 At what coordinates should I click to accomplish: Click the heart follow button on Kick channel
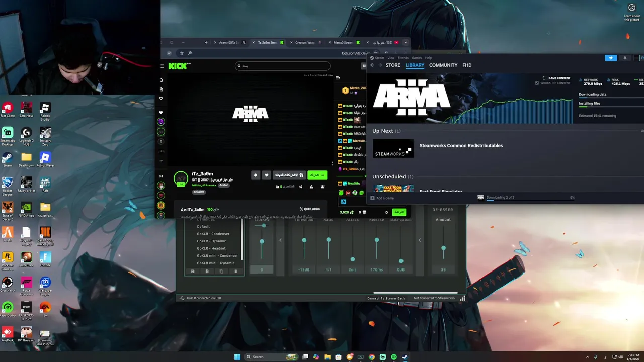pos(267,175)
